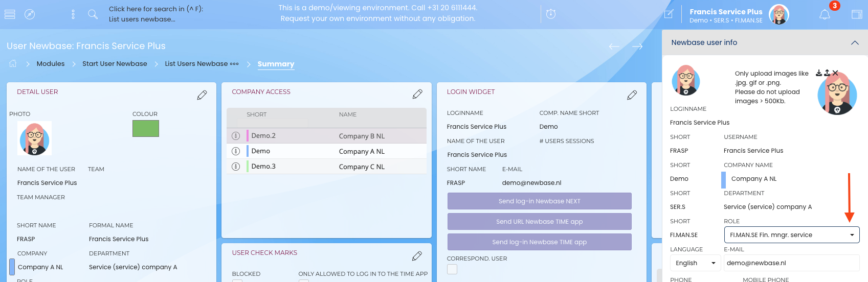Open List Users Newbase three-dots menu
Screen dimensions: 868x282
tap(234, 64)
